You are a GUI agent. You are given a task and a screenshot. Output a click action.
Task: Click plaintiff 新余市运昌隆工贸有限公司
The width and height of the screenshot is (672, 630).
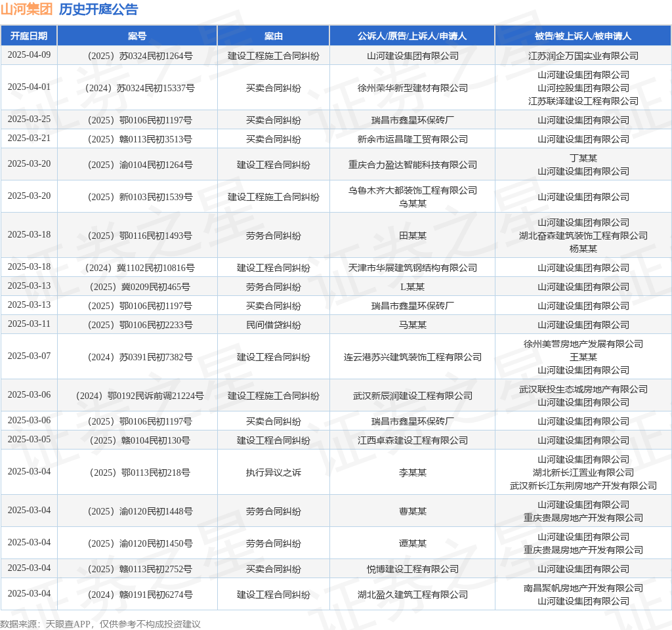click(x=412, y=139)
